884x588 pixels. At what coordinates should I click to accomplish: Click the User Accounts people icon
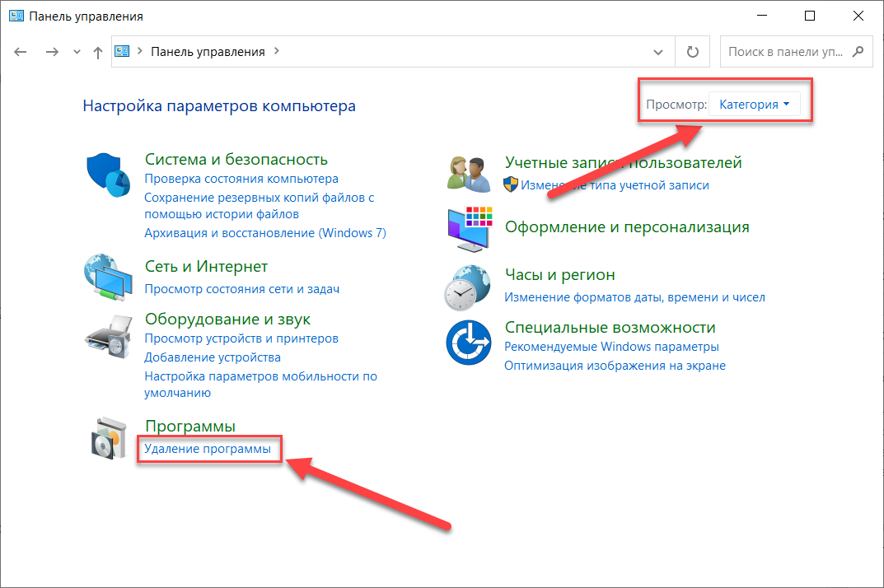tap(469, 175)
